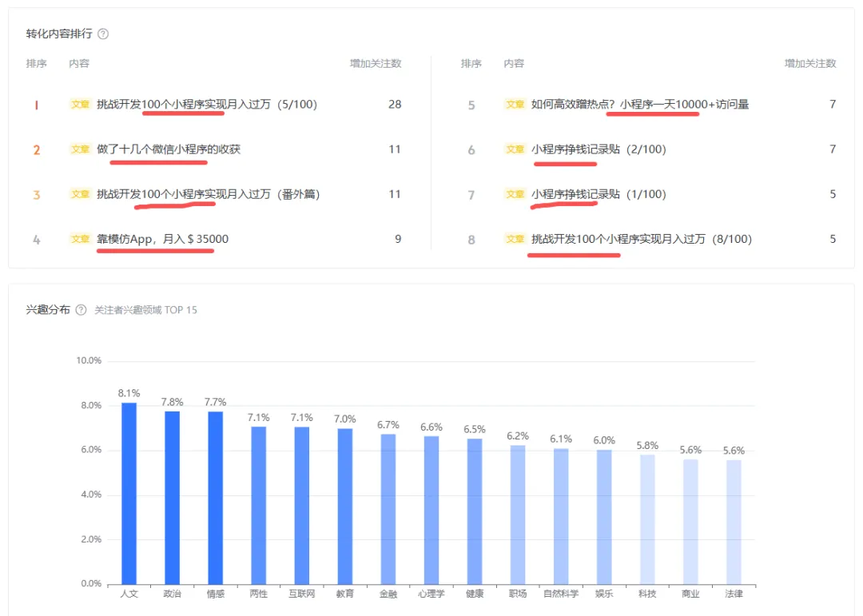Click 文章 tag beside 如何高效蹭热点 article

[515, 104]
